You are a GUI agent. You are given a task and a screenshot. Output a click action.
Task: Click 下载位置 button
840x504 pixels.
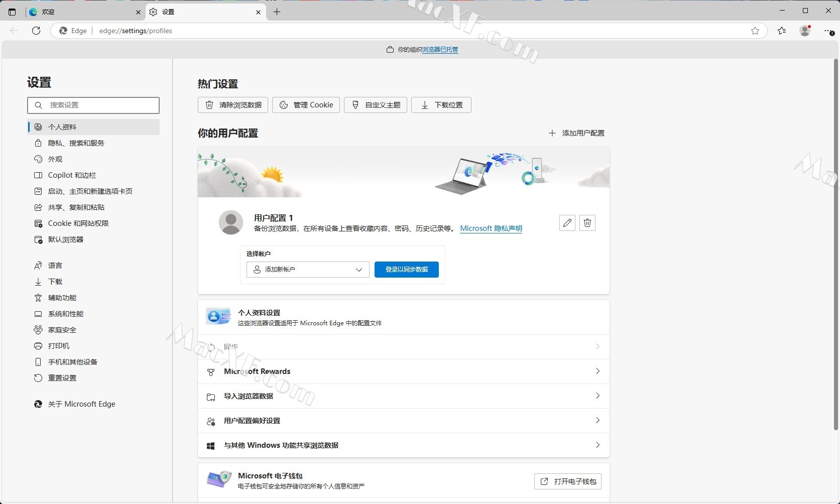tap(441, 105)
